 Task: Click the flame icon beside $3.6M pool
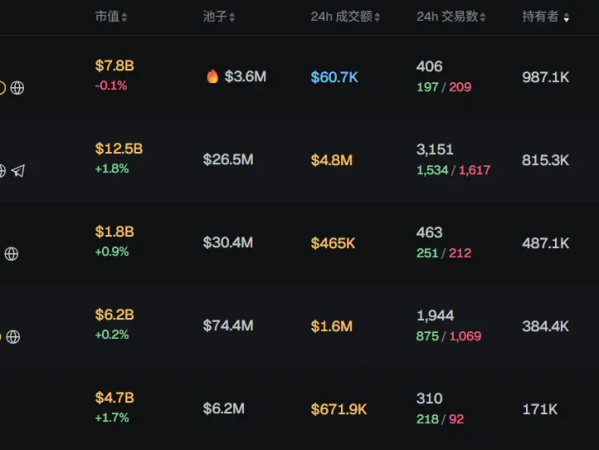coord(212,76)
